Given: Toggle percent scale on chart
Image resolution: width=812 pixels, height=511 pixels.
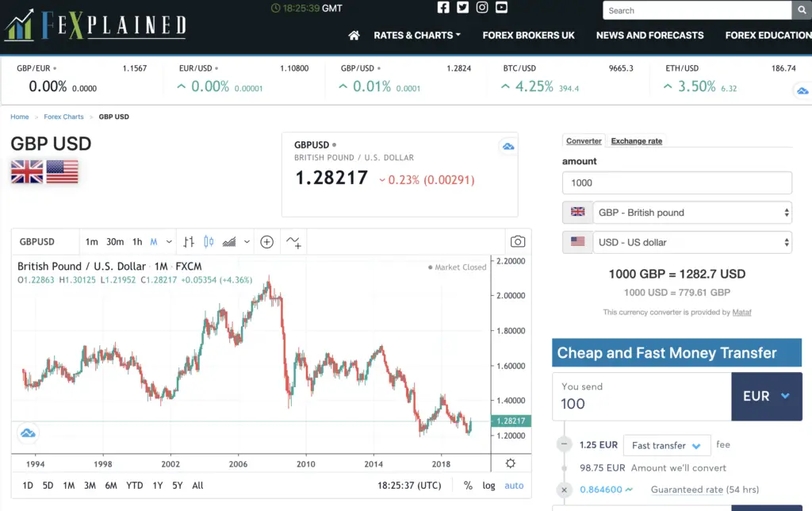Looking at the screenshot, I should coord(468,486).
